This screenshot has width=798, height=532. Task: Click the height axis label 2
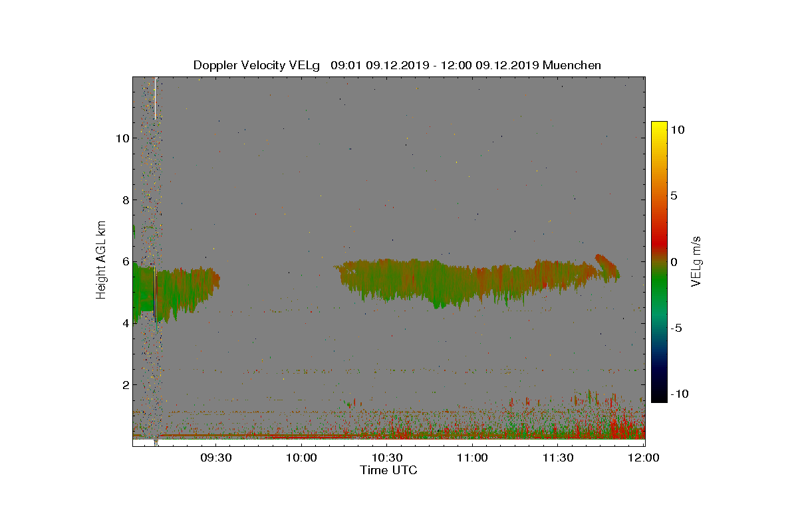[124, 384]
